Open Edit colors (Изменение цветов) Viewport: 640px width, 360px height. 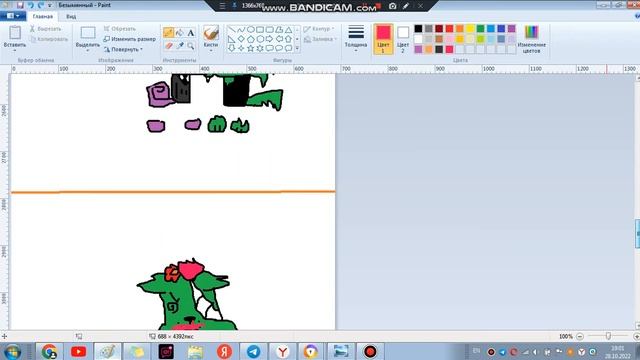[531, 39]
